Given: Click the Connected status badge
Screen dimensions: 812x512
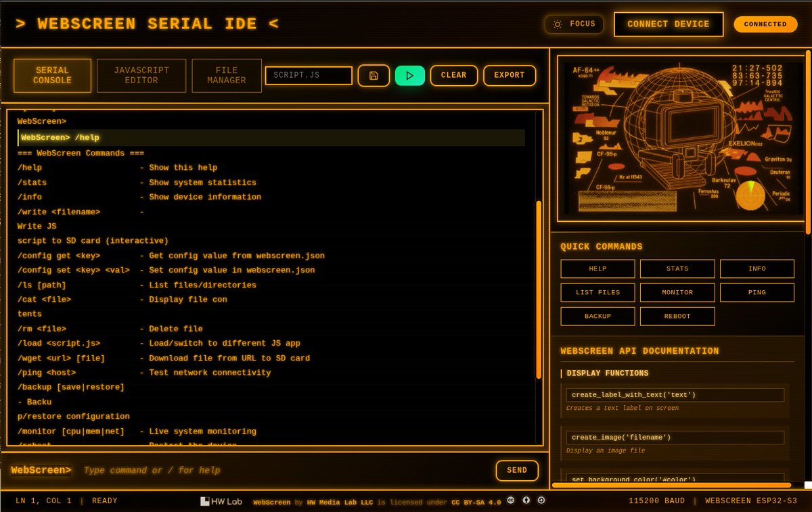Looking at the screenshot, I should click(766, 24).
